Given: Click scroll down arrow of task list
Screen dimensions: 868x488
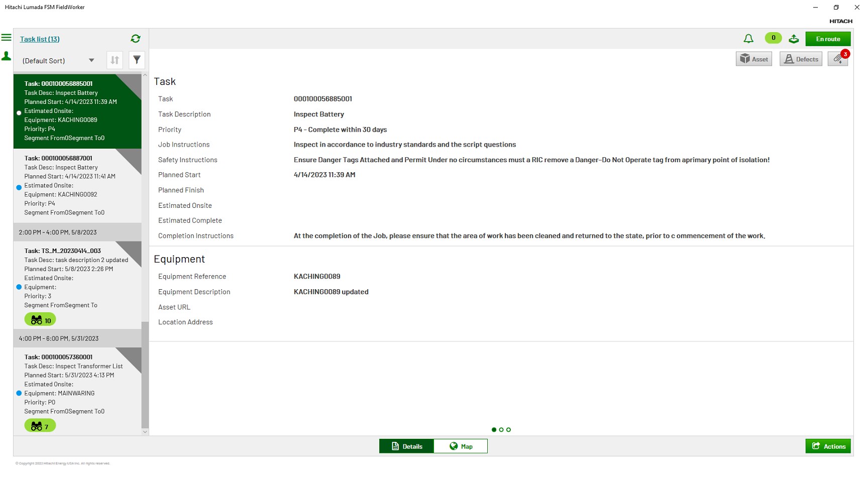Looking at the screenshot, I should coord(145,432).
